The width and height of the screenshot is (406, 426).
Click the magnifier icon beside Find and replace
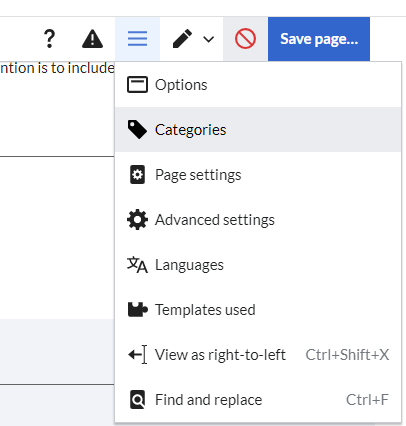pyautogui.click(x=137, y=400)
